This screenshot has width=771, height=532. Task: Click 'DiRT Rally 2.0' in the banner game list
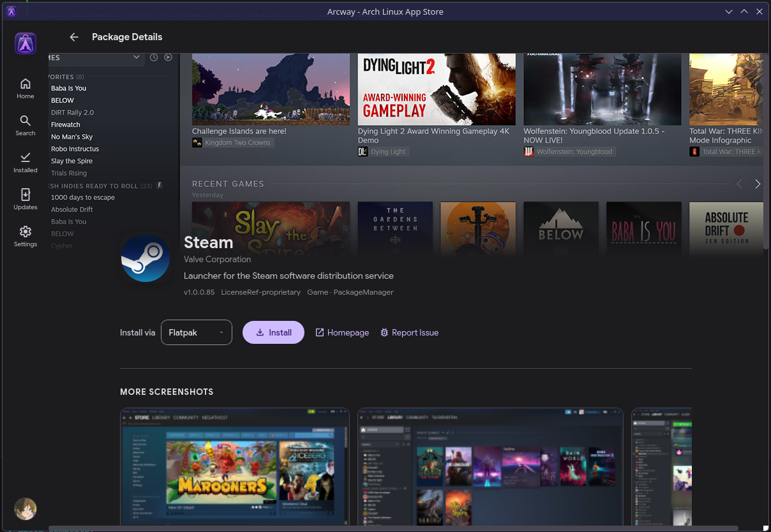coord(72,112)
